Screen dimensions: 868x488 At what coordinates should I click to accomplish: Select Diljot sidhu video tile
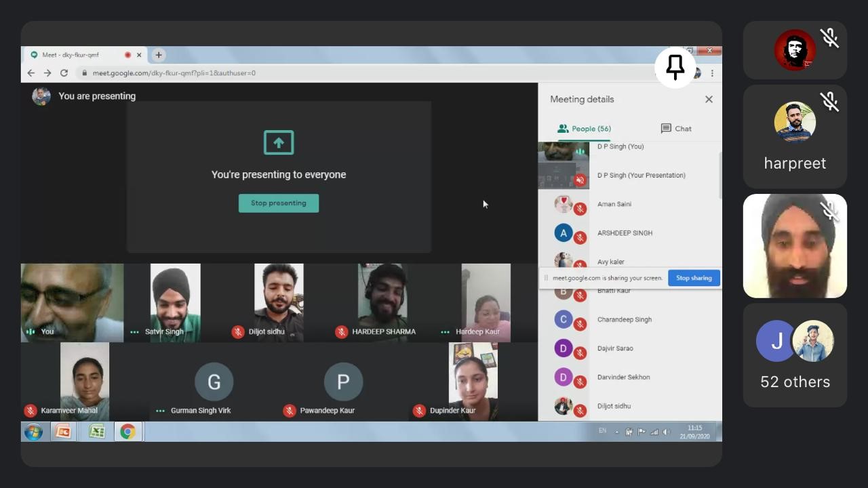pyautogui.click(x=279, y=303)
